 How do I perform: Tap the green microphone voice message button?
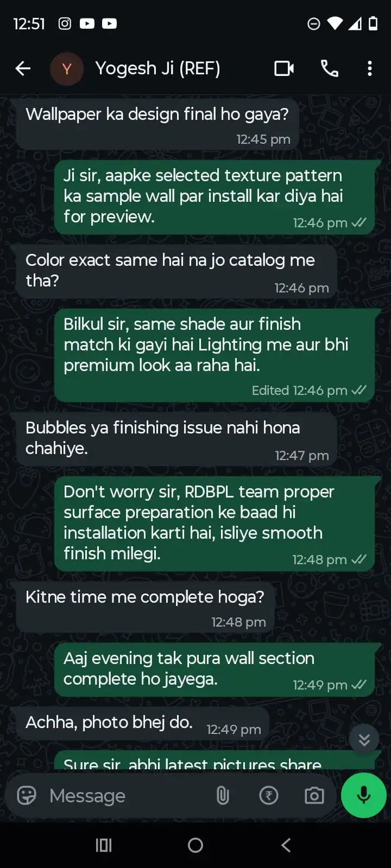(364, 795)
